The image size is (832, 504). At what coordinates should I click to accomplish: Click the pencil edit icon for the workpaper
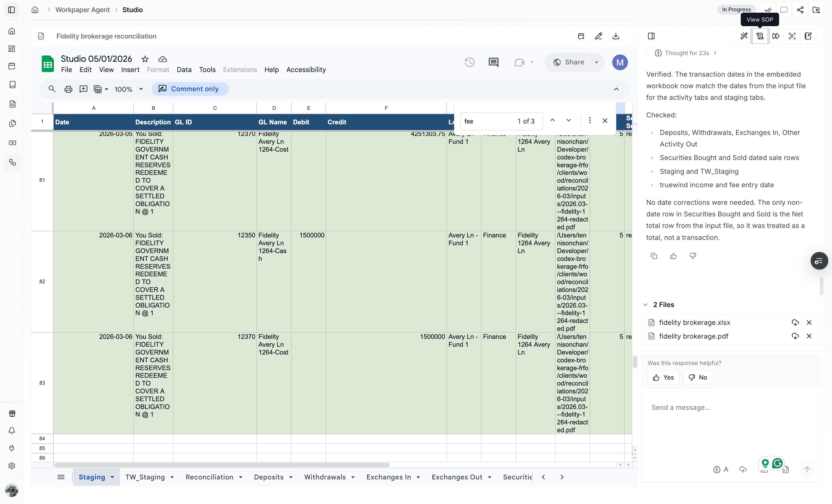[x=599, y=36]
